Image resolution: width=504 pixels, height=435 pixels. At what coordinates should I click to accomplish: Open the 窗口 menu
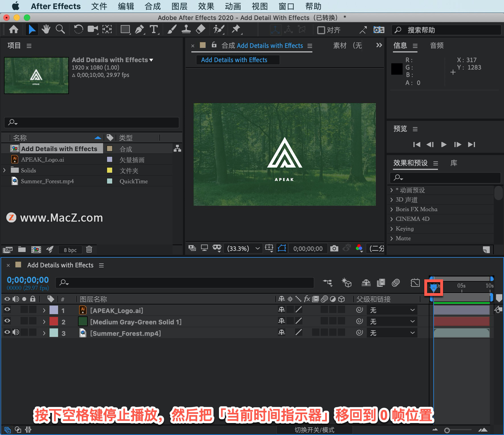(x=286, y=6)
